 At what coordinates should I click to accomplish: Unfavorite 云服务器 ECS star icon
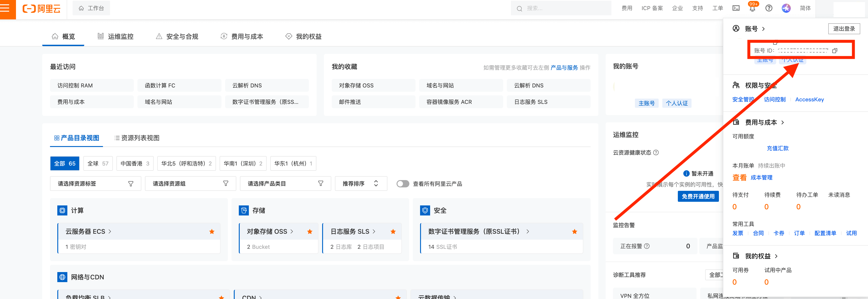coord(212,231)
